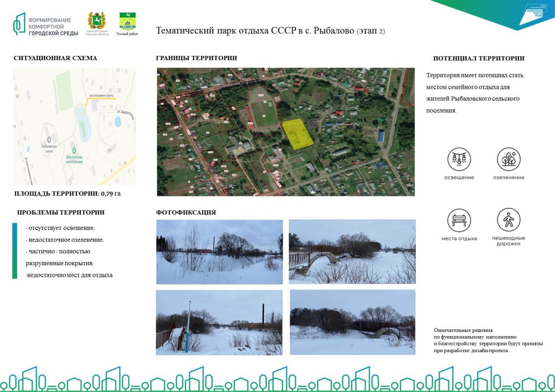Open the bottom-left photo with blue pole
Viewport: 555px width, 392px height.
coord(219,323)
